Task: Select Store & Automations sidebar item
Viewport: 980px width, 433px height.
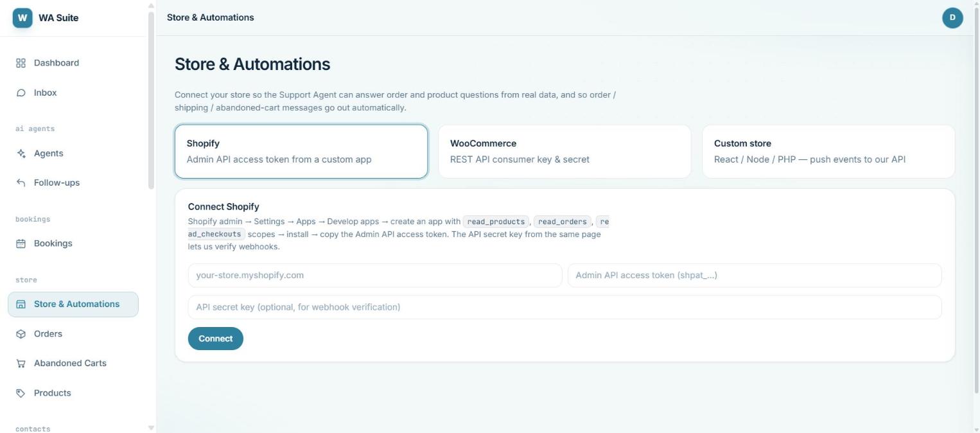Action: [73, 304]
